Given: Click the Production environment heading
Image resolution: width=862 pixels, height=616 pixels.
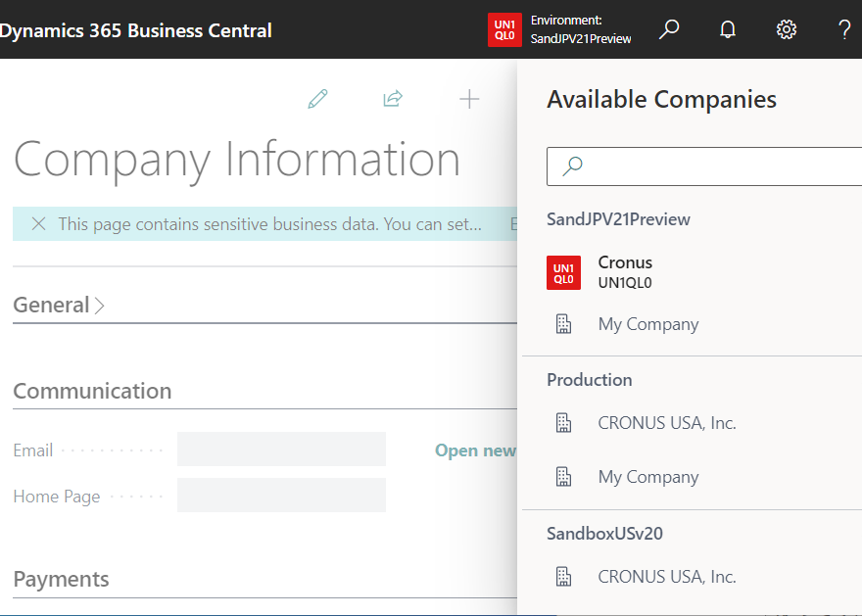Looking at the screenshot, I should [590, 380].
